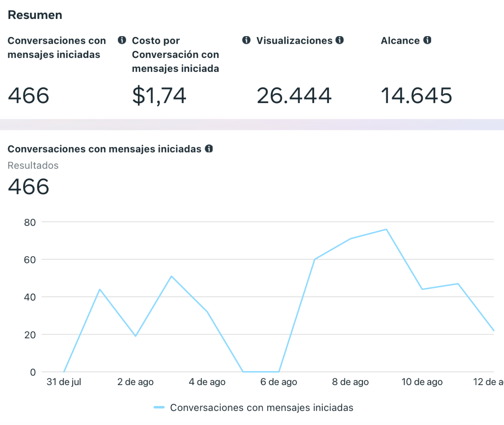This screenshot has width=504, height=425.
Task: Click the y-axis label 60
Action: pos(30,260)
